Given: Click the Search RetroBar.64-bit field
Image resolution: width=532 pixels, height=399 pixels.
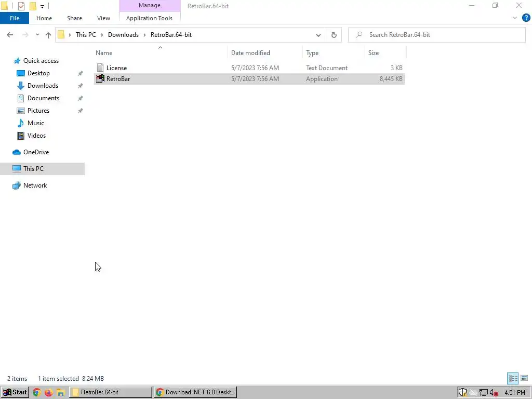Looking at the screenshot, I should (436, 35).
